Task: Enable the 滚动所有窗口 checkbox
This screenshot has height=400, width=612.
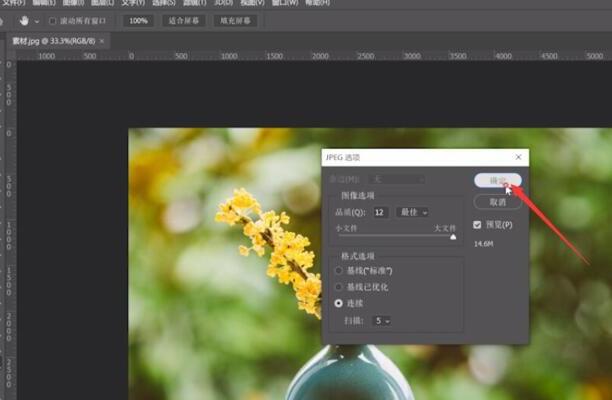Action: [x=52, y=21]
